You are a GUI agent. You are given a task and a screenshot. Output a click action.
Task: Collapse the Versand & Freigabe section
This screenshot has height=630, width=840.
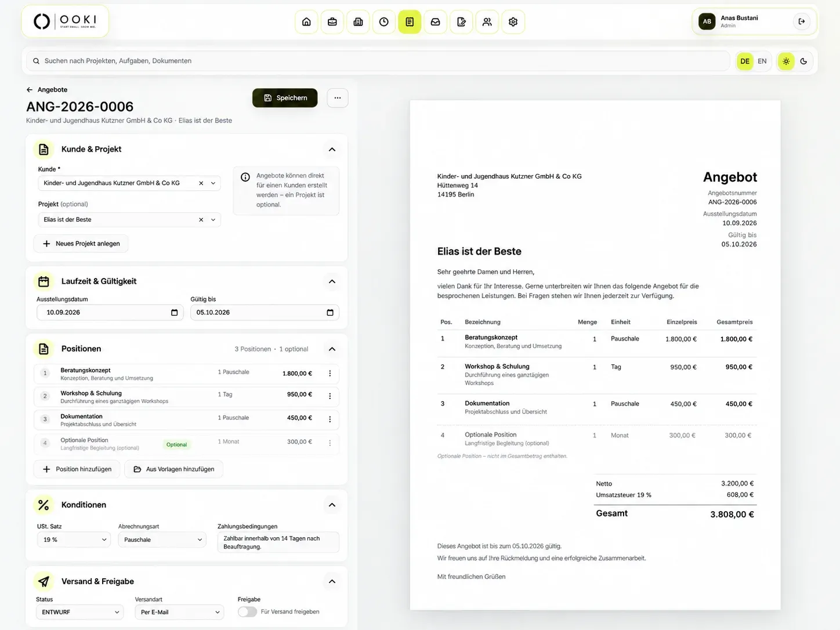[332, 581]
